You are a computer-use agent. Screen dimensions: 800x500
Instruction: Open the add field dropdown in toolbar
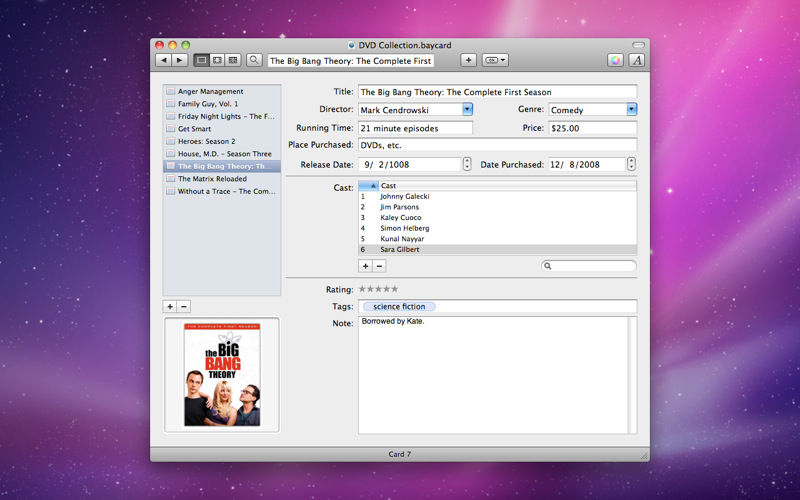click(x=495, y=60)
